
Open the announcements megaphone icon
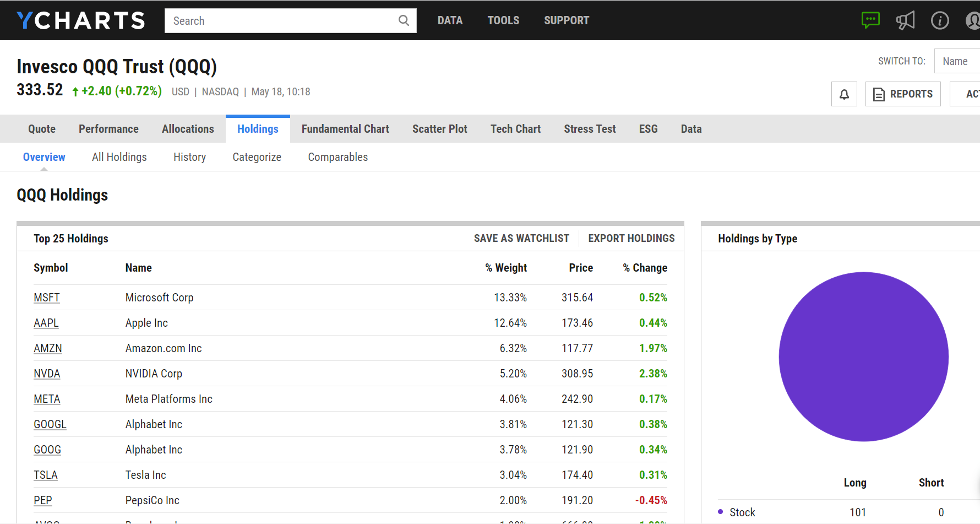[x=905, y=20]
